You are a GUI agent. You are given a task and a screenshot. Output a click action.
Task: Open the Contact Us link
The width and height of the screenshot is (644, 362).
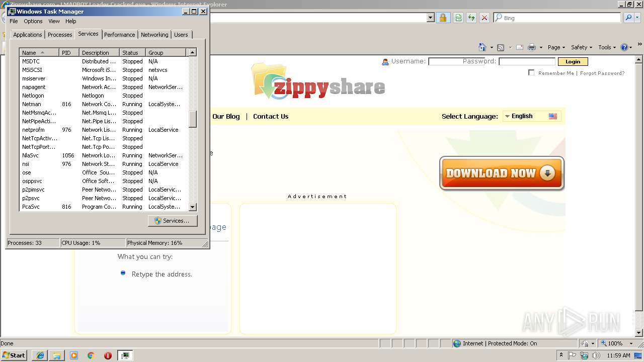pos(271,116)
